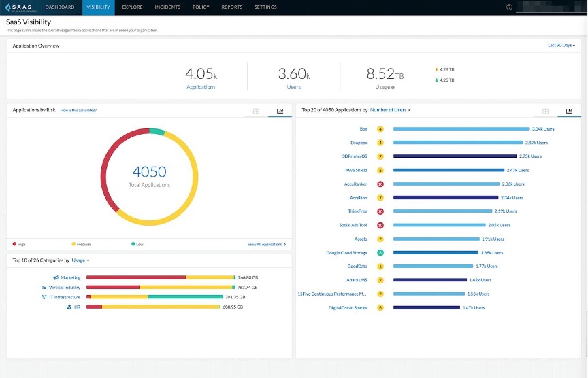The height and width of the screenshot is (378, 588).
Task: Click 3DPrinterOS risk score badge
Action: pyautogui.click(x=380, y=156)
